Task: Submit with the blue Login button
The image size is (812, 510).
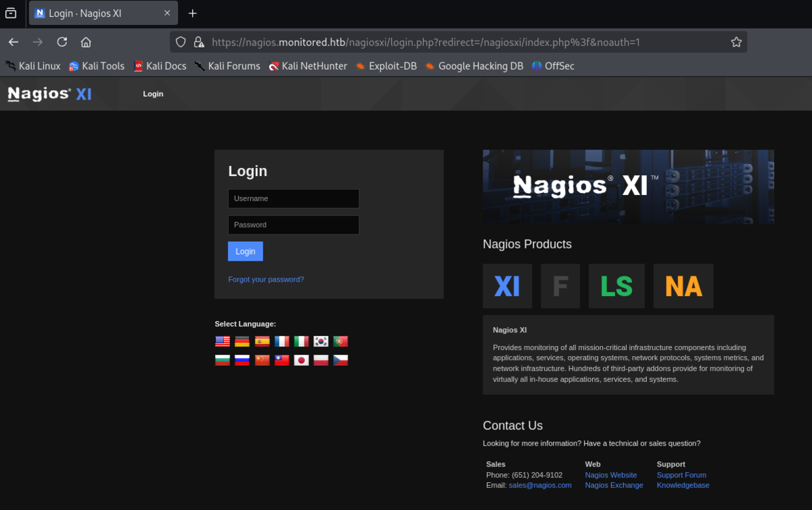Action: [x=246, y=251]
